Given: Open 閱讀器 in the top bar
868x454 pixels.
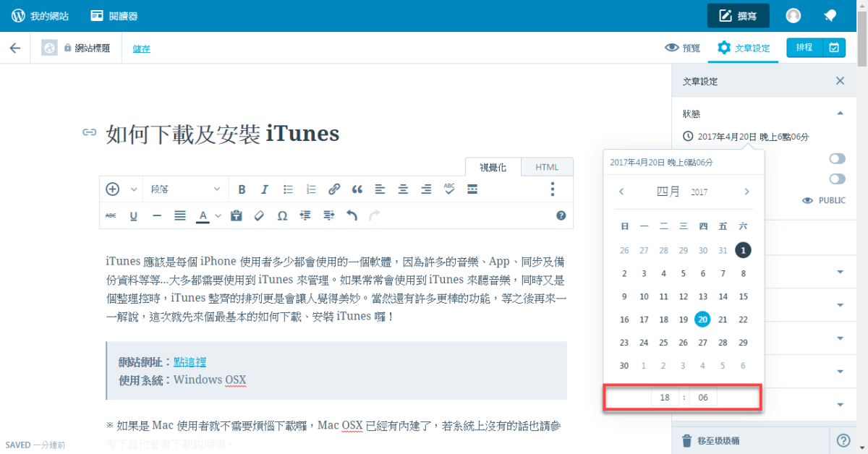Looking at the screenshot, I should coord(114,16).
